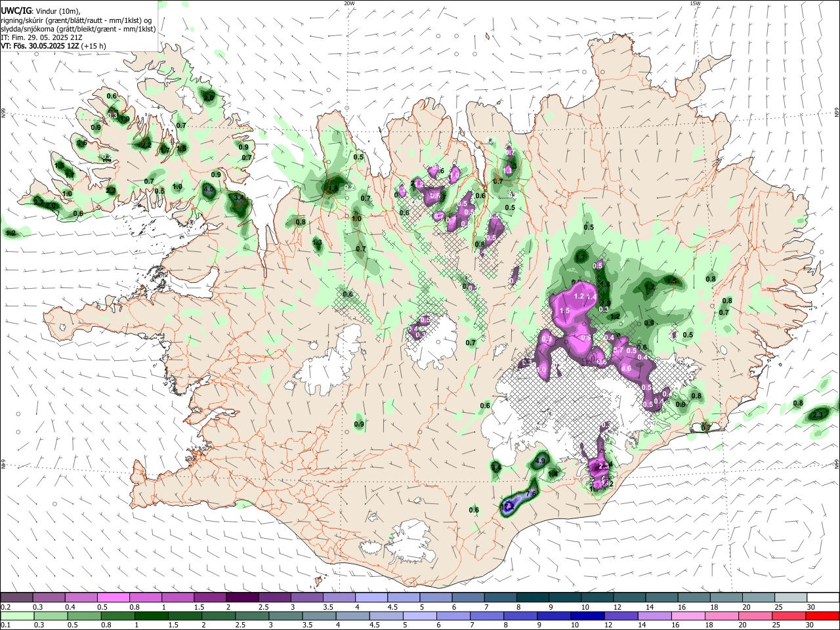Pick the lower legend dark green swatch at 1
This screenshot has height=630, width=840.
151,616
